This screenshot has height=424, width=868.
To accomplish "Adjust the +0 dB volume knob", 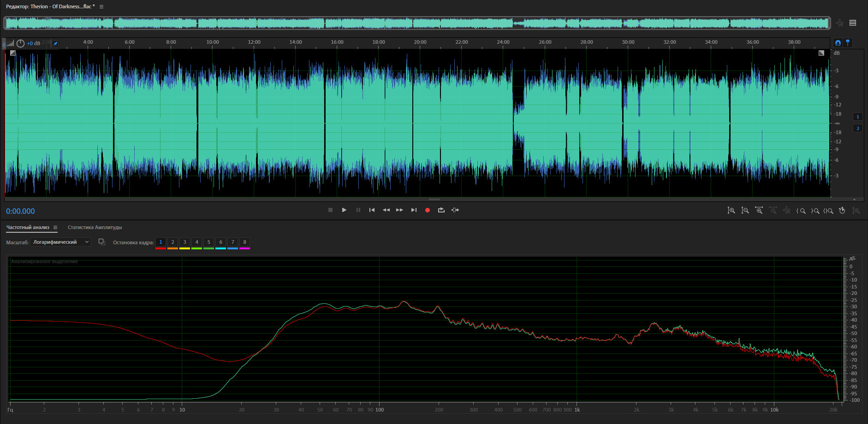I will pos(20,43).
